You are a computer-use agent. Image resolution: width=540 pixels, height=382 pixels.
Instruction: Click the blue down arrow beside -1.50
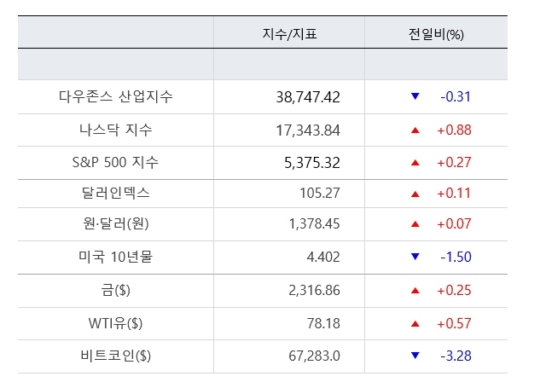point(415,256)
